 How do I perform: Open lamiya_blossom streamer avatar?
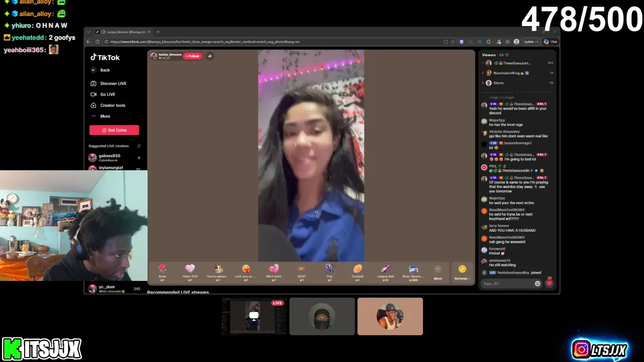pos(153,56)
